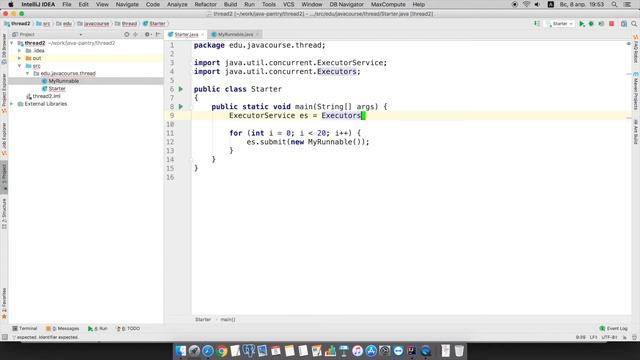The height and width of the screenshot is (360, 640).
Task: Click the lock read-only icon in status bar
Action: click(624, 338)
